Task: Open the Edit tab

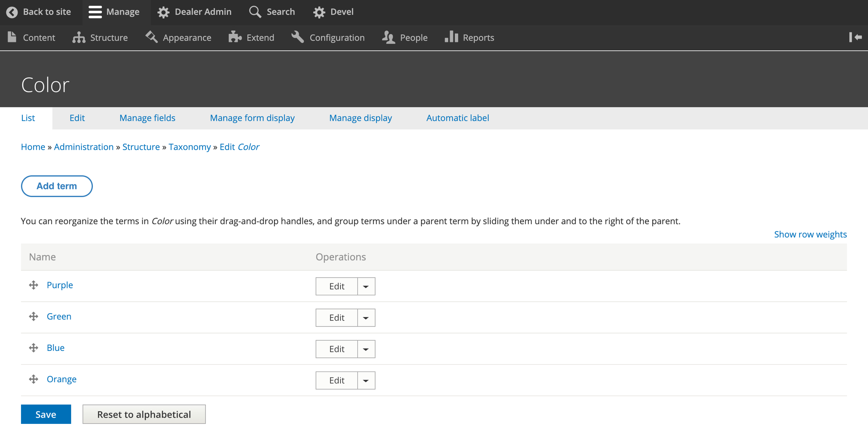Action: click(x=77, y=118)
